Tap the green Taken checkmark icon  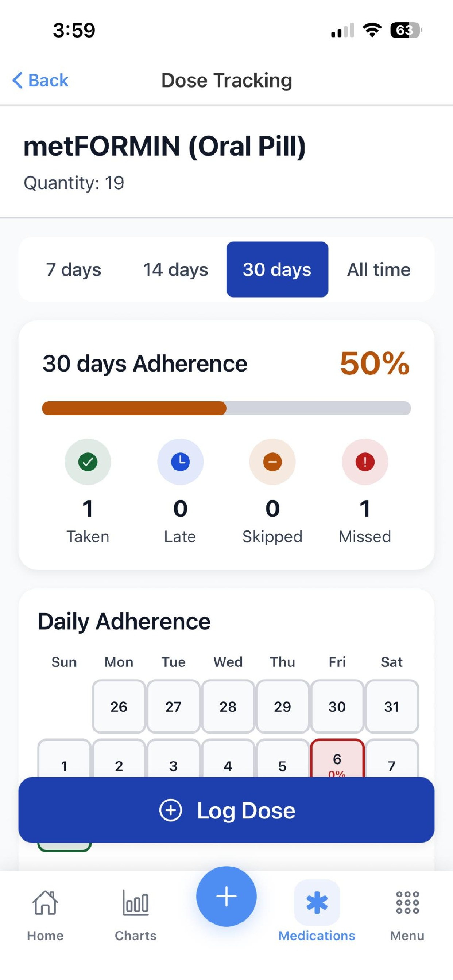(88, 462)
